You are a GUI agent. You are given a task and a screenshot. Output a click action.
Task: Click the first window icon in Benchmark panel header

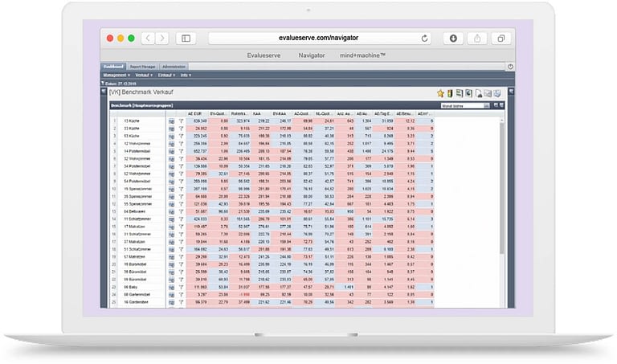[x=496, y=105]
